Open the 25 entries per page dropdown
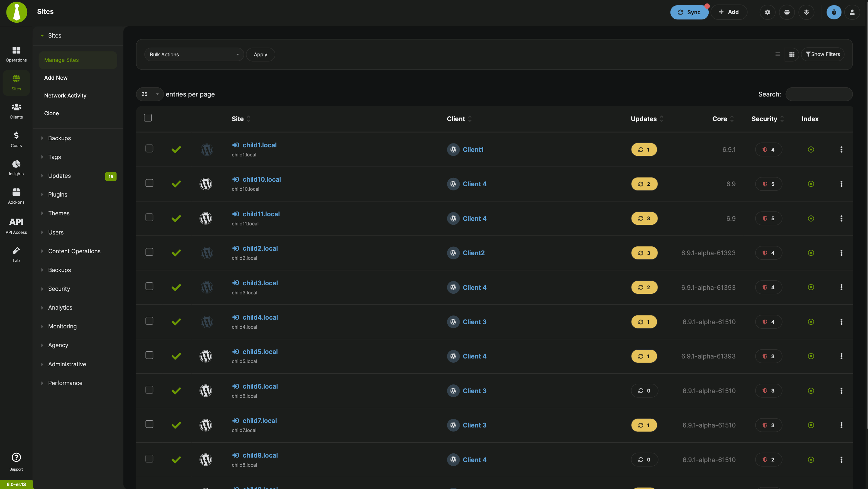 click(x=150, y=94)
